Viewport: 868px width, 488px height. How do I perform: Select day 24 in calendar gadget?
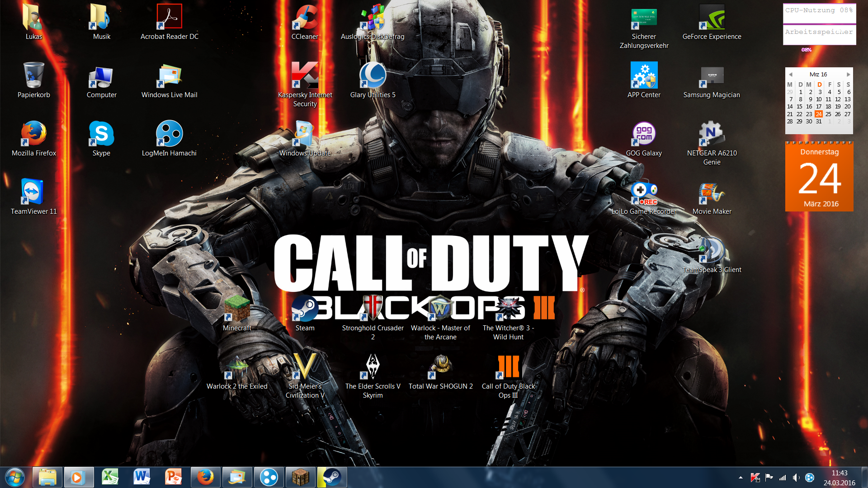tap(819, 114)
